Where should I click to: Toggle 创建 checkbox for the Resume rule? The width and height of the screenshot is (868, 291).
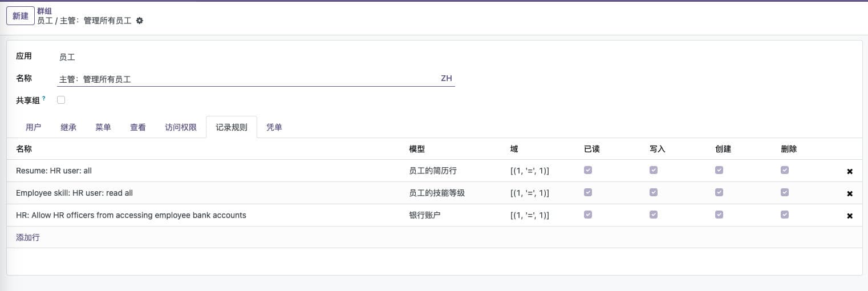(x=719, y=170)
